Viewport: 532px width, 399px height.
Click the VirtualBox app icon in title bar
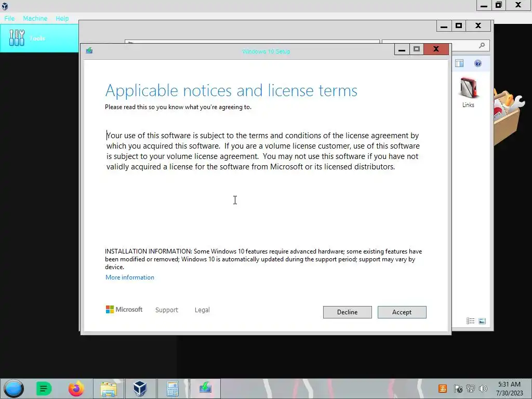click(5, 6)
